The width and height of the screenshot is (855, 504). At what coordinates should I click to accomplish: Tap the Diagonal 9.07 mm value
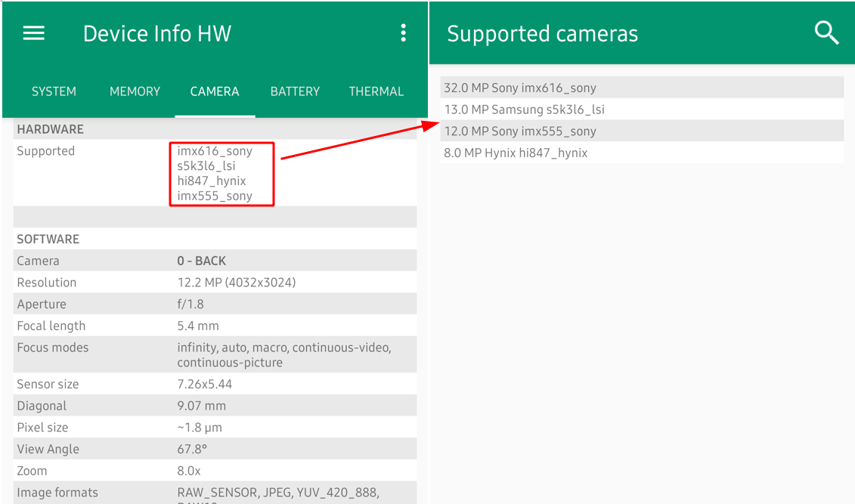(201, 406)
